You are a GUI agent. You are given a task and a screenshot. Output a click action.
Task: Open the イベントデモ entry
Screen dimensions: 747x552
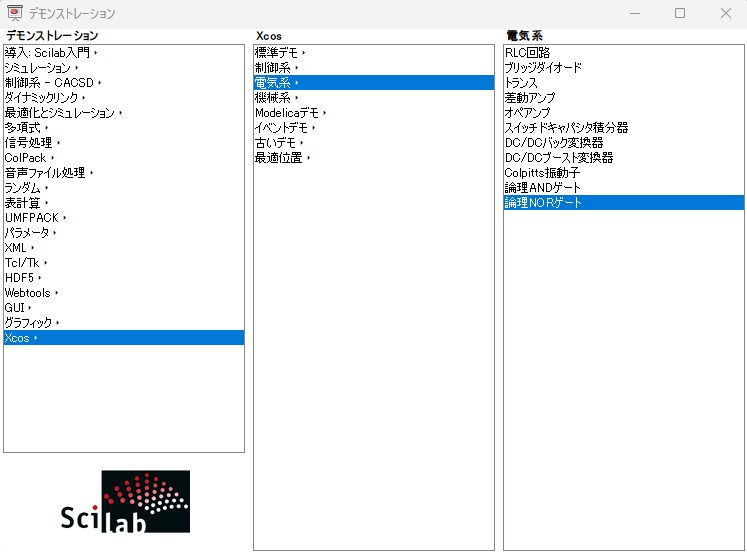(374, 128)
